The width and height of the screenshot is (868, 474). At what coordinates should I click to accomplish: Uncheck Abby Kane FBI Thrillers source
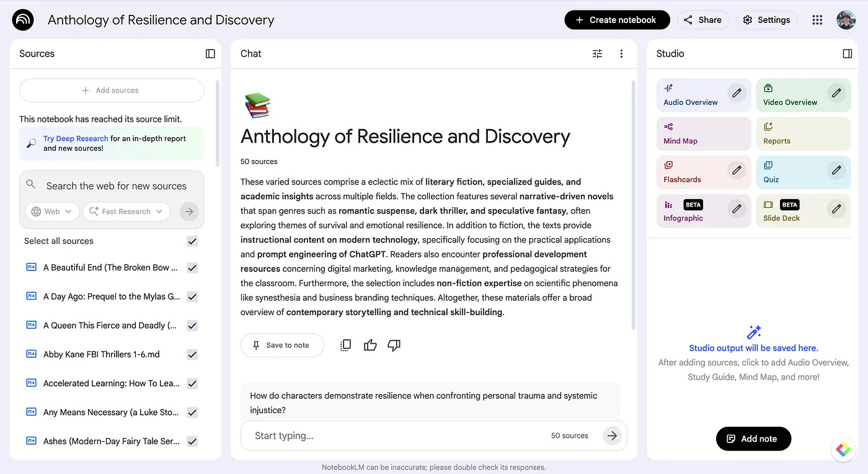coord(192,354)
